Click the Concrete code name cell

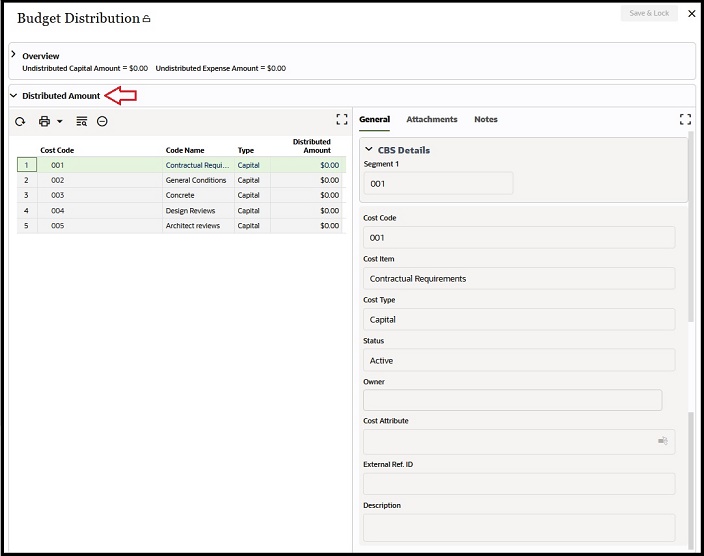pyautogui.click(x=198, y=195)
